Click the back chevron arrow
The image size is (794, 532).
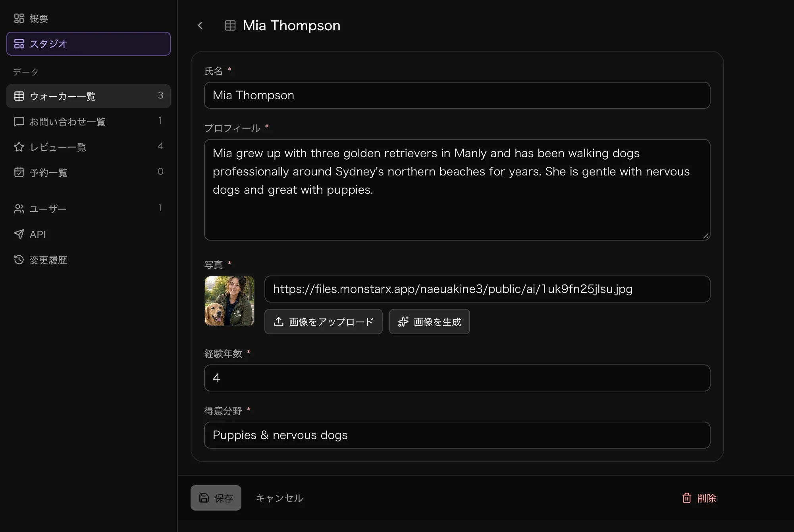200,25
